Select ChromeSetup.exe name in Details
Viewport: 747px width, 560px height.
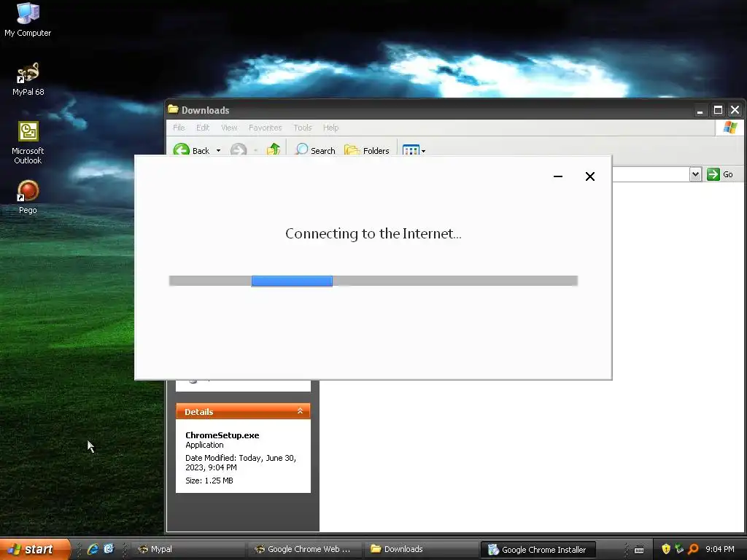pos(222,435)
